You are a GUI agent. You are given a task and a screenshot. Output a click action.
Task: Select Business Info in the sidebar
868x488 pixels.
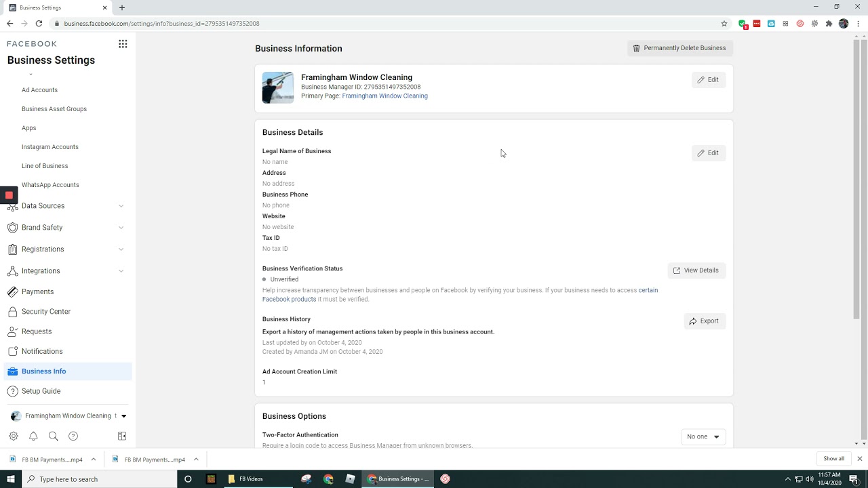pyautogui.click(x=68, y=371)
